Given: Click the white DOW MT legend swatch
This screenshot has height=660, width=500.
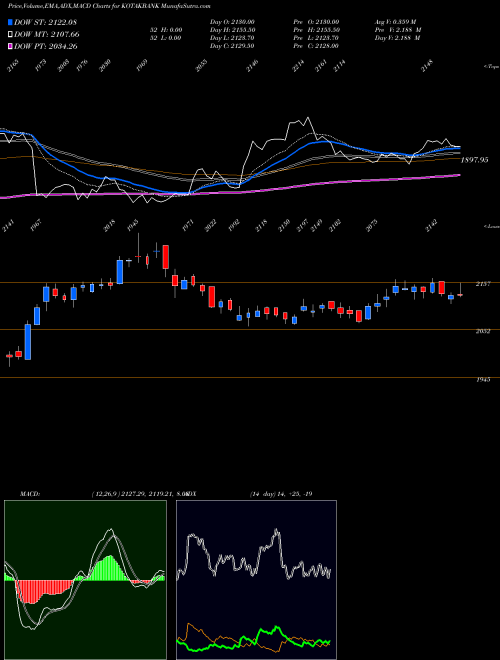Looking at the screenshot, I should click(x=11, y=34).
